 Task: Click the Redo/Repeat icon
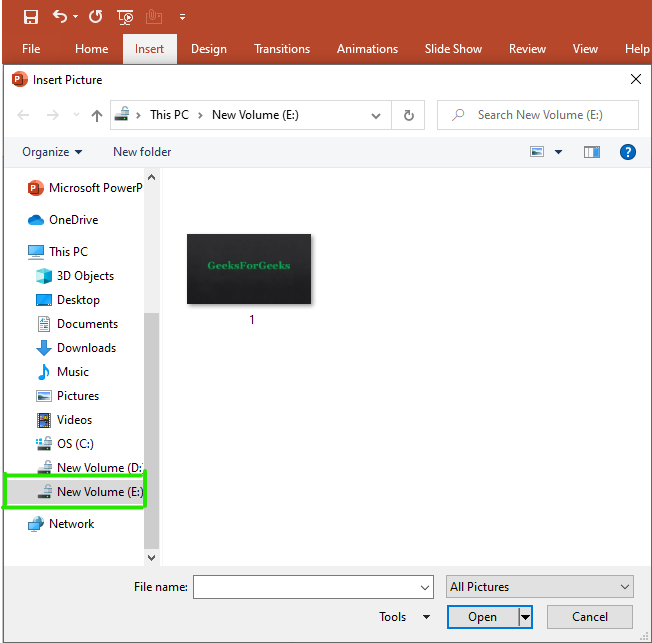pyautogui.click(x=95, y=17)
